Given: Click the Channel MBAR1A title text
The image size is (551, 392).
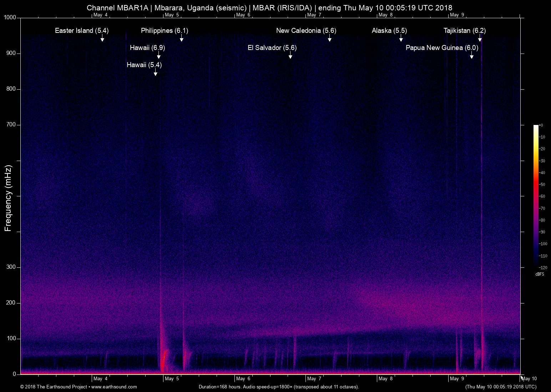Looking at the screenshot, I should click(117, 8).
